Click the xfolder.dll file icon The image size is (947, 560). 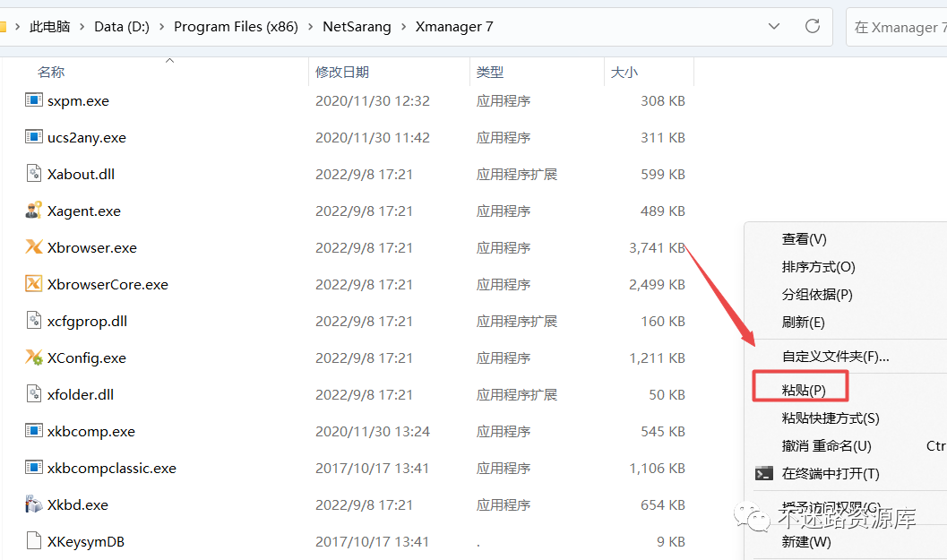point(34,394)
